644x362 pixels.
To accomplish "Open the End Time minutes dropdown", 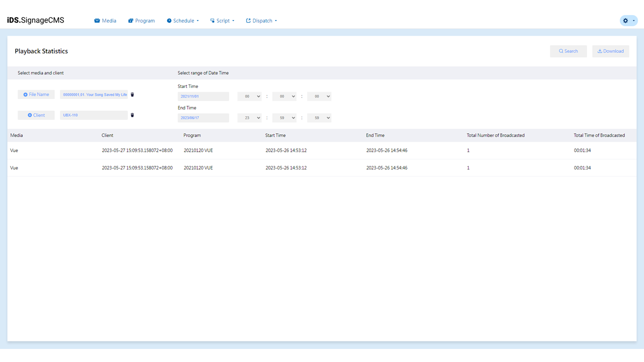I will [284, 118].
